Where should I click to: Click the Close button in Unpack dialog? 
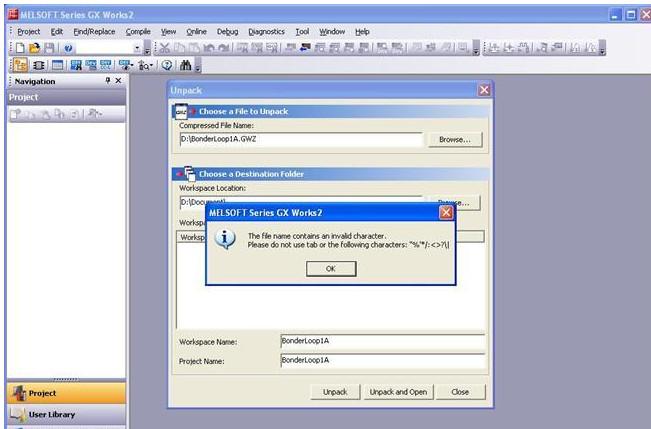460,392
